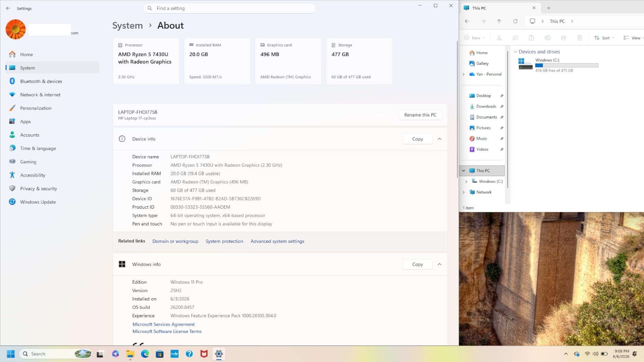Expand the Network tree node
This screenshot has width=644, height=362.
pos(464,192)
